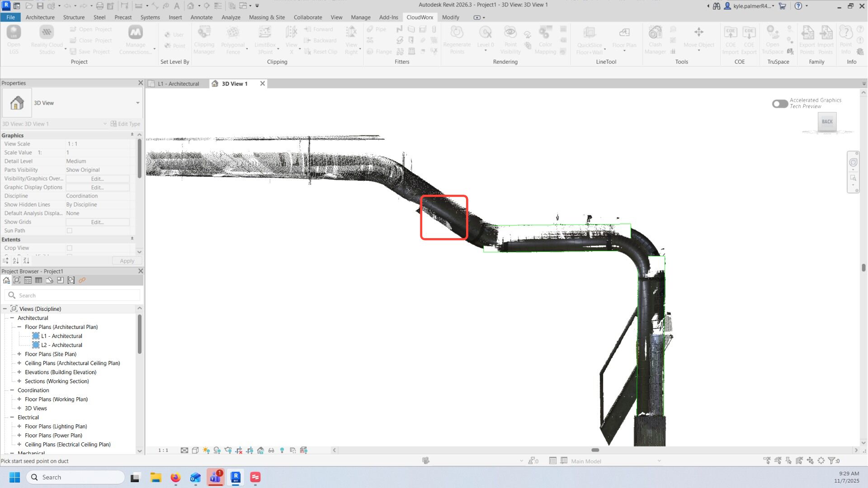Toggle Accelerated Graphics Tech Preview switch
The height and width of the screenshot is (488, 868).
point(780,103)
